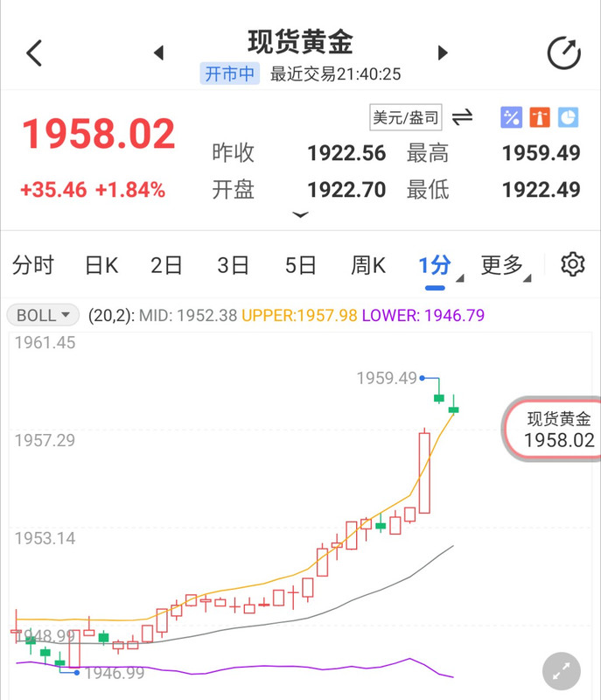
Task: Switch to 5日 tab
Action: click(301, 265)
